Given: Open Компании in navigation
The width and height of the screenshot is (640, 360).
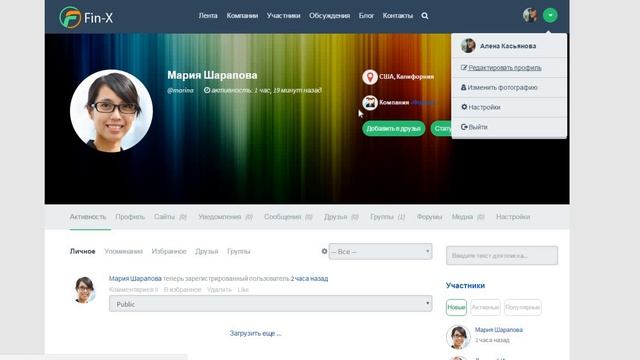Looking at the screenshot, I should 242,16.
